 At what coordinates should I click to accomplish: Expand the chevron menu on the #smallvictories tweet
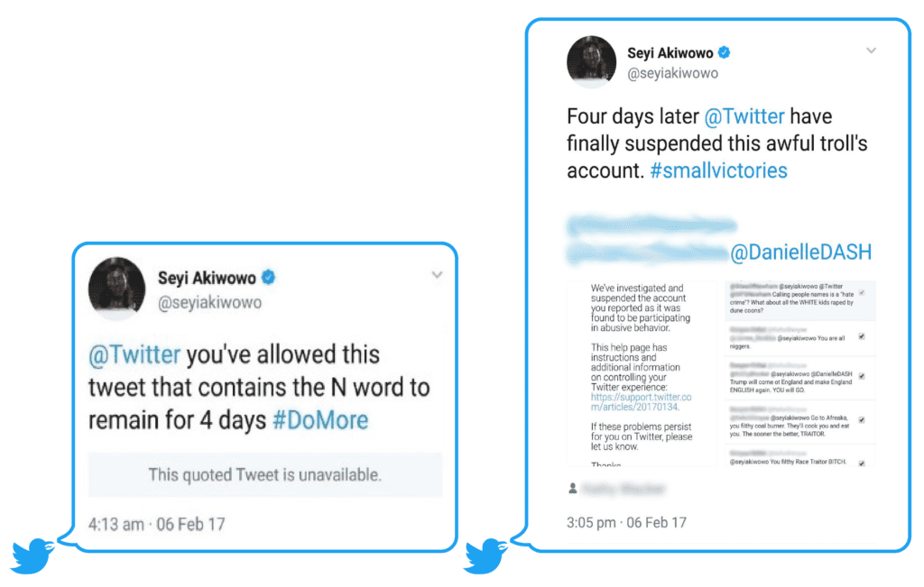(871, 50)
